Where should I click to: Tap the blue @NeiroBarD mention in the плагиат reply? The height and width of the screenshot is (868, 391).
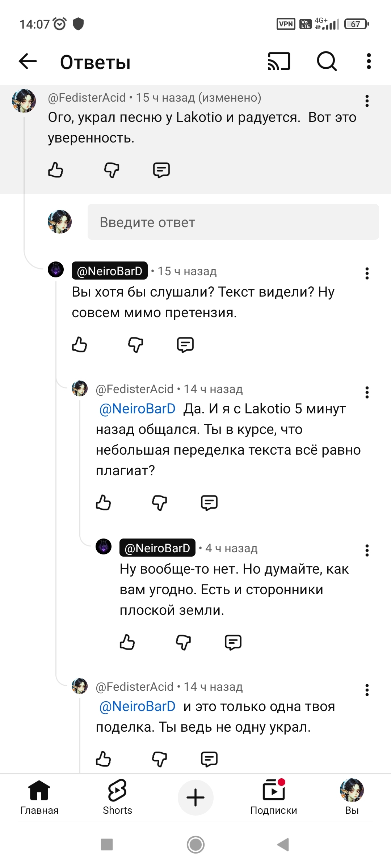(137, 409)
